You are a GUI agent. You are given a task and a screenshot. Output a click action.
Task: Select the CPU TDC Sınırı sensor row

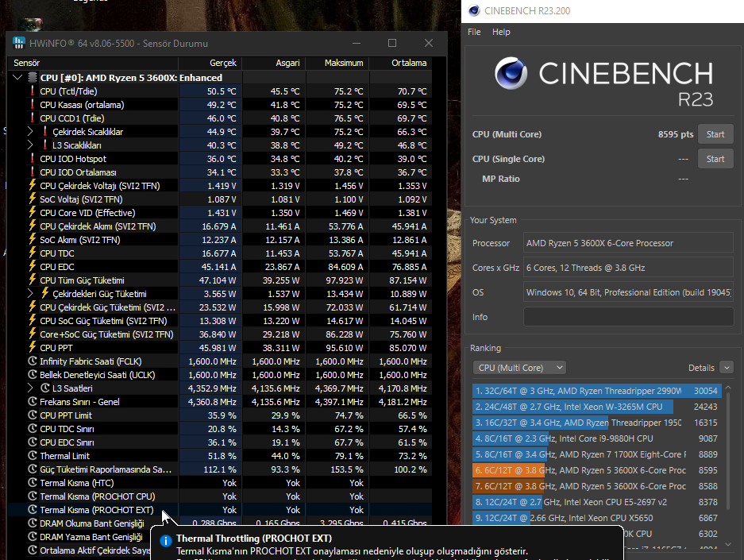(x=220, y=429)
